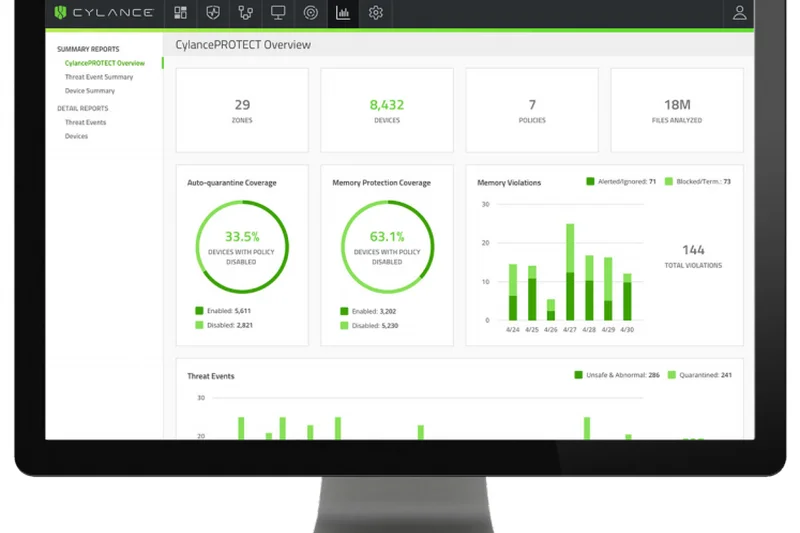Select the reports bar chart icon

(x=343, y=13)
